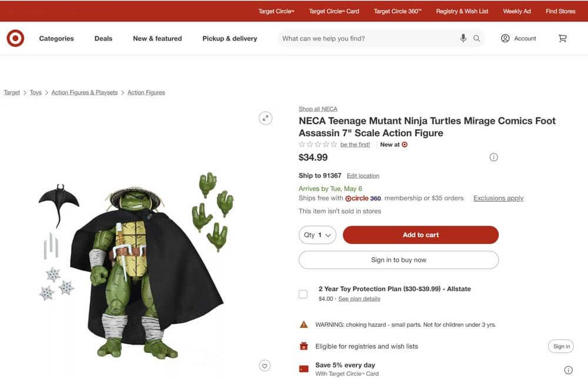
Task: Activate voice search with the microphone icon
Action: (464, 38)
